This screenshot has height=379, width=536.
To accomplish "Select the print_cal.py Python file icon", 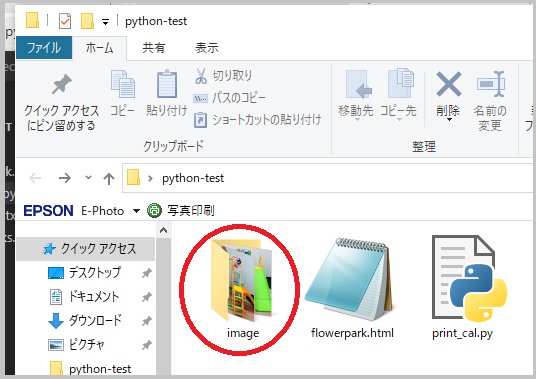I will (469, 279).
